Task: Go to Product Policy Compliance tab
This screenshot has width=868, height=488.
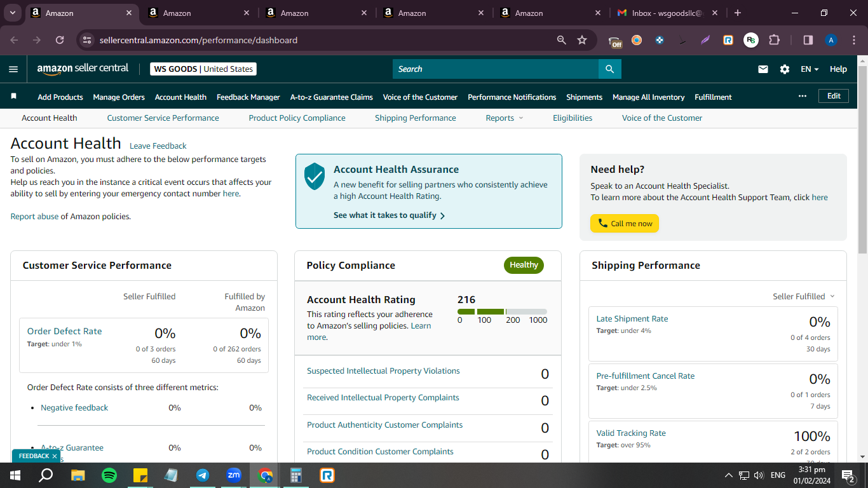Action: click(x=297, y=118)
